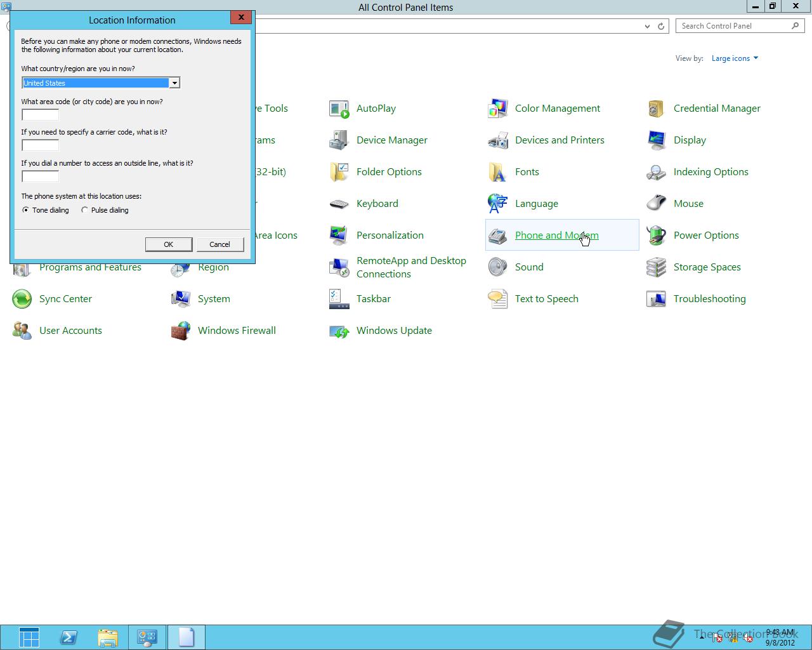Click the Search Control Panel magnifier icon
The width and height of the screenshot is (812, 650).
tap(796, 26)
